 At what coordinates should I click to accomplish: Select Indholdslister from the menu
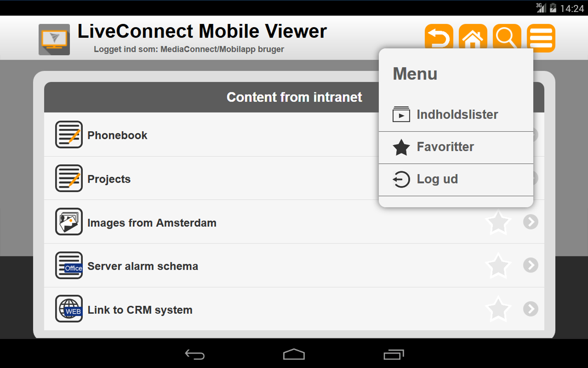pyautogui.click(x=456, y=115)
